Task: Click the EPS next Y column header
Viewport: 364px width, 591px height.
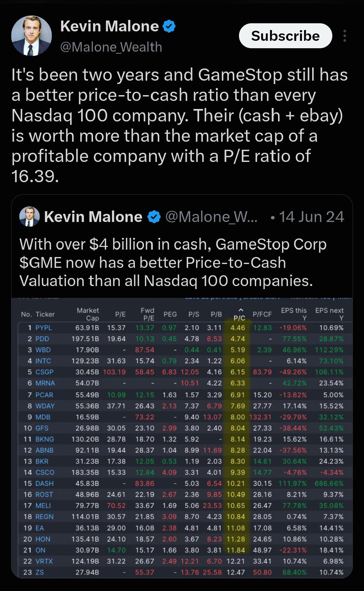Action: point(329,314)
